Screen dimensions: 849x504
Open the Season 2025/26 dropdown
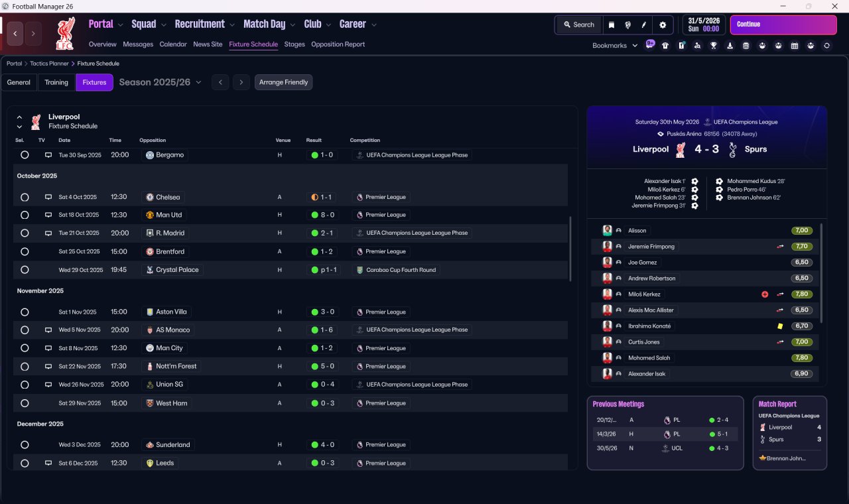click(160, 82)
